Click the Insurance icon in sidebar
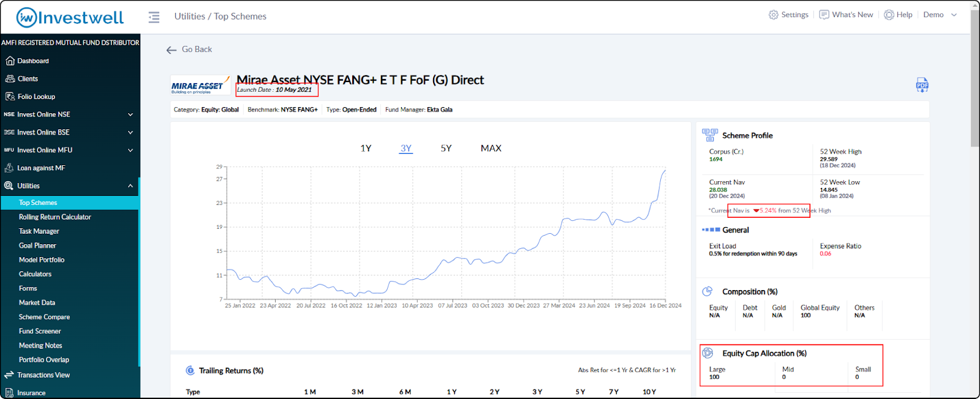This screenshot has width=980, height=399. (9, 393)
